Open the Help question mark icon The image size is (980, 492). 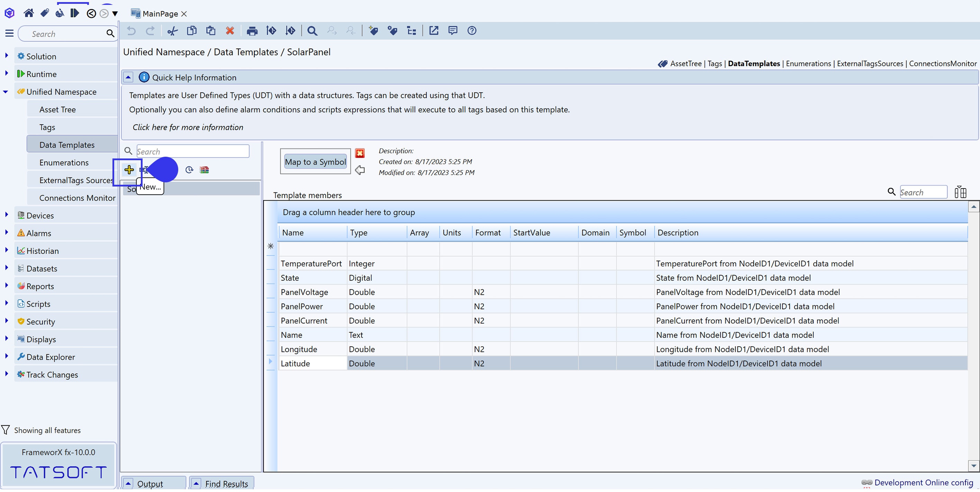tap(472, 31)
